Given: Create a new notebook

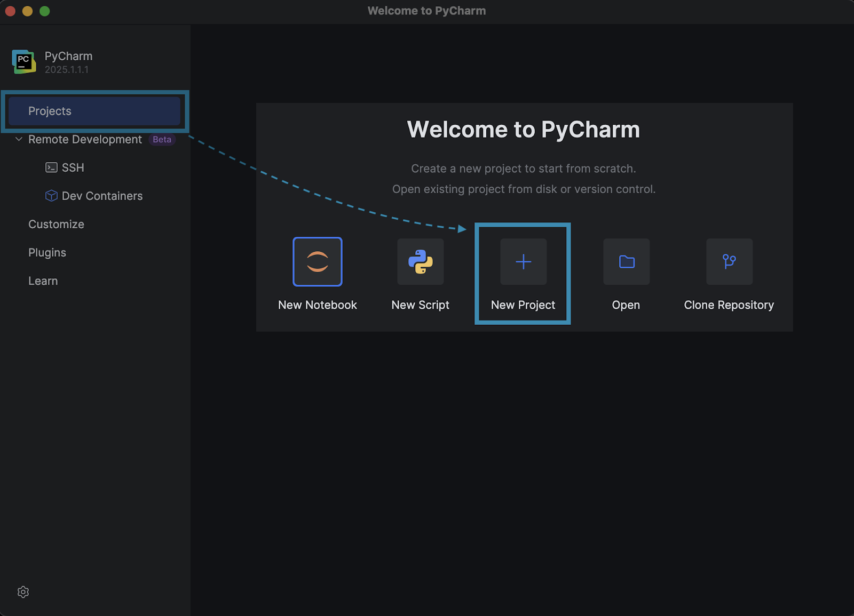Looking at the screenshot, I should pyautogui.click(x=318, y=274).
